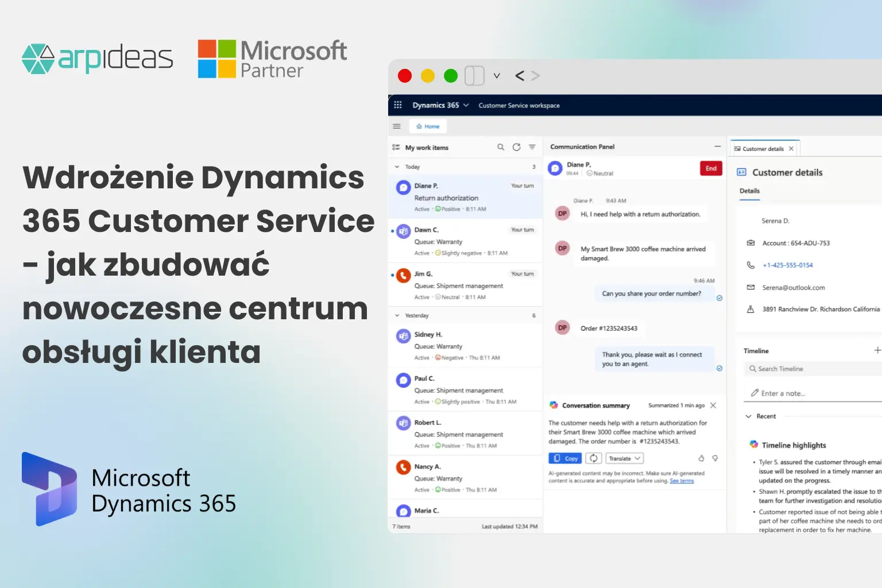This screenshot has width=882, height=588.
Task: Click the browser sidebar toggle icon
Action: pyautogui.click(x=474, y=76)
